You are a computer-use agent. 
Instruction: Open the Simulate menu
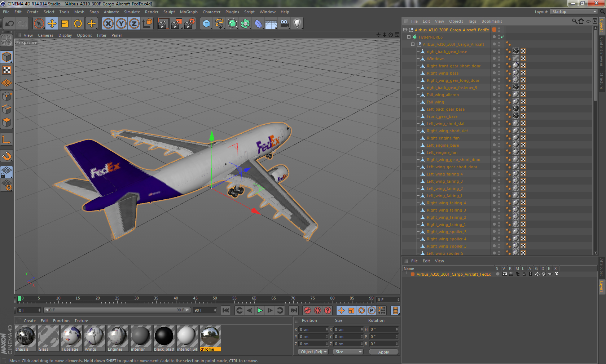pos(132,12)
